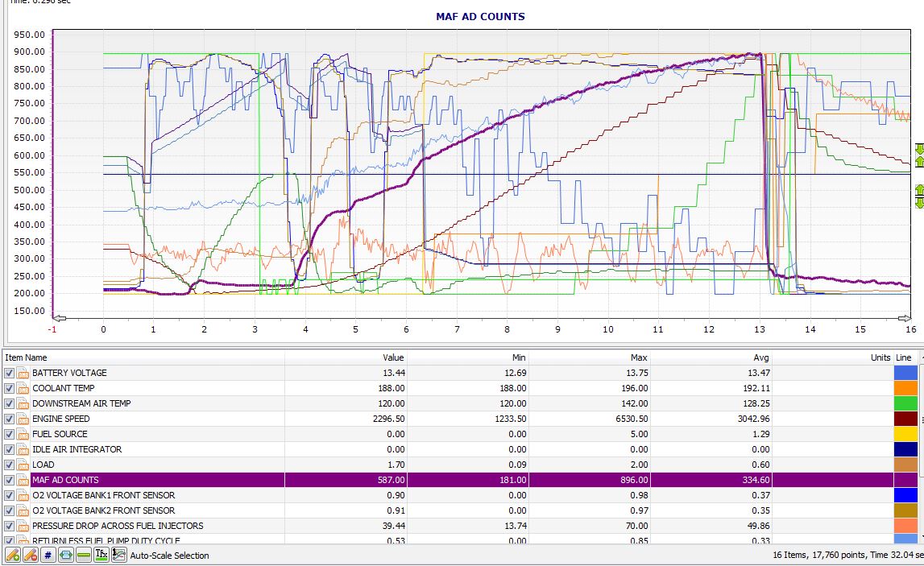Click the FUEL SOURCE data item icon
The width and height of the screenshot is (924, 566).
tap(23, 434)
